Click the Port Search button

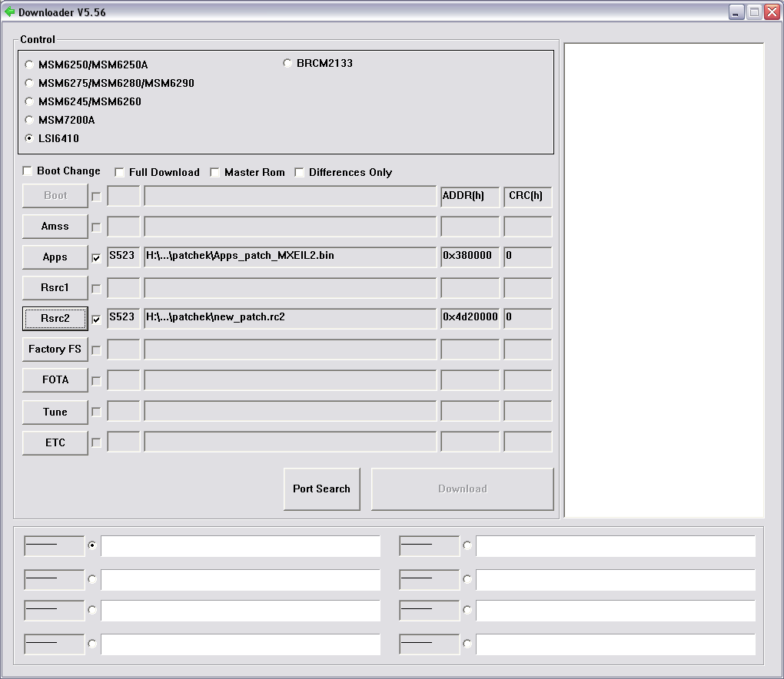coord(321,489)
